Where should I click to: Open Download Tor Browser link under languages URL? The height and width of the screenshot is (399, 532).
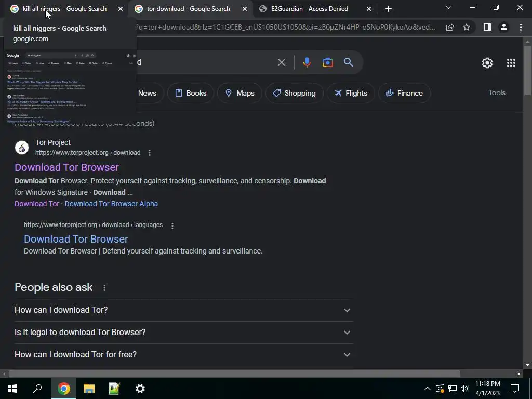pyautogui.click(x=76, y=239)
